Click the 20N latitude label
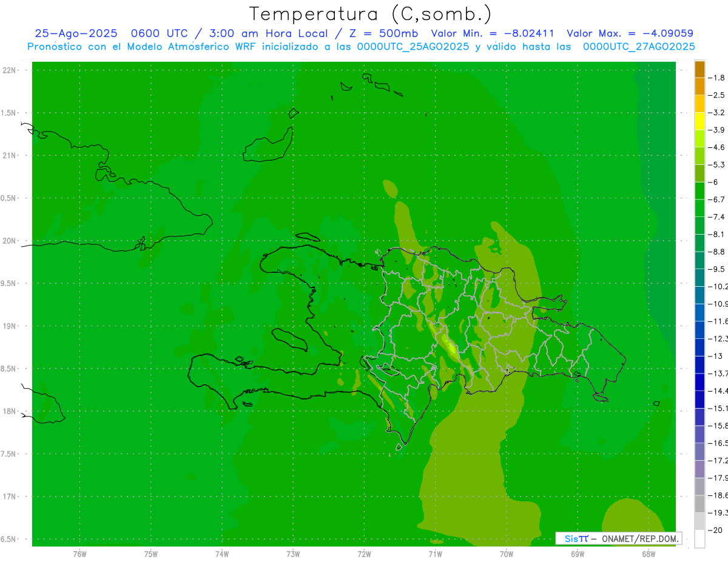 click(x=10, y=241)
